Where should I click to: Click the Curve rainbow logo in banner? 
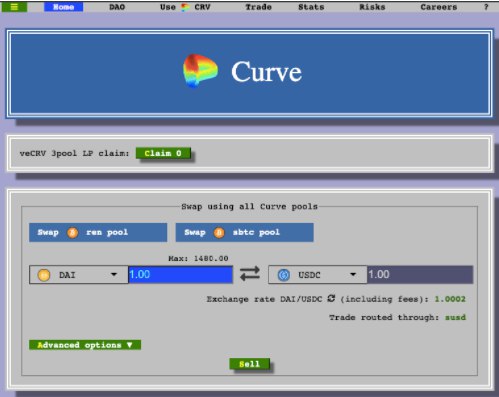(200, 71)
